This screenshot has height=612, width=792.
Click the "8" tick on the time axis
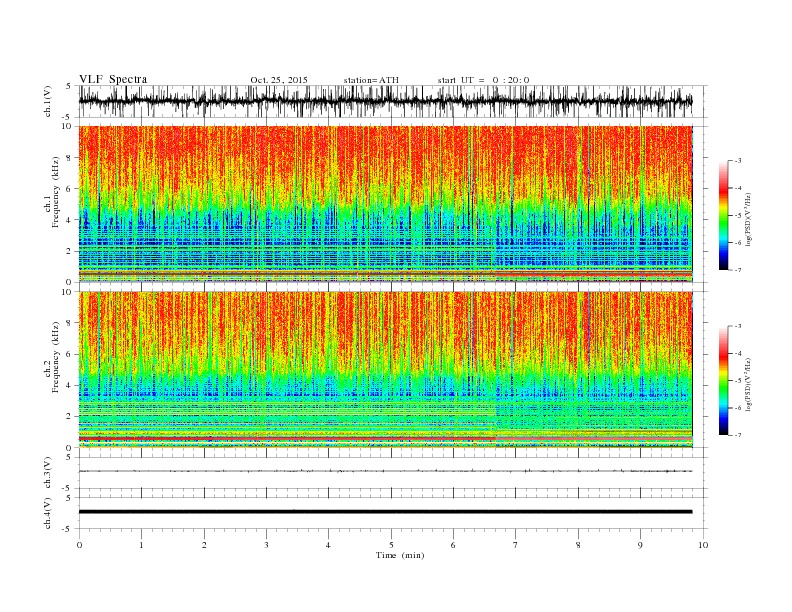pos(578,545)
